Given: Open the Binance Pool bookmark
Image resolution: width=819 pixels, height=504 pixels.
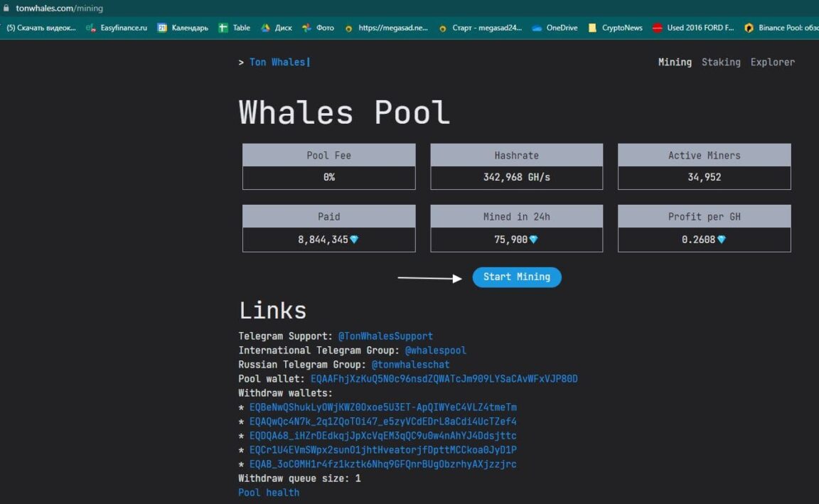Looking at the screenshot, I should [x=781, y=28].
